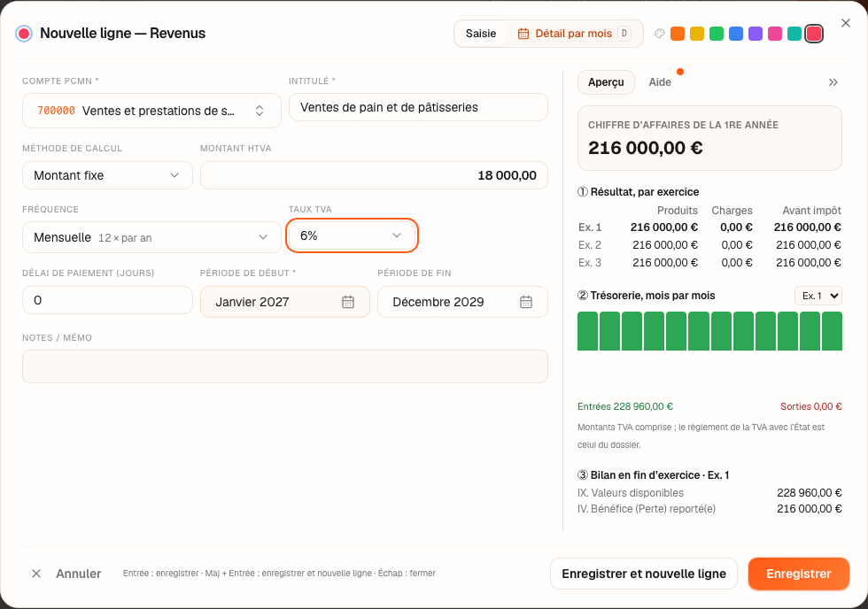
Task: Pick the teal color swatch
Action: click(794, 34)
